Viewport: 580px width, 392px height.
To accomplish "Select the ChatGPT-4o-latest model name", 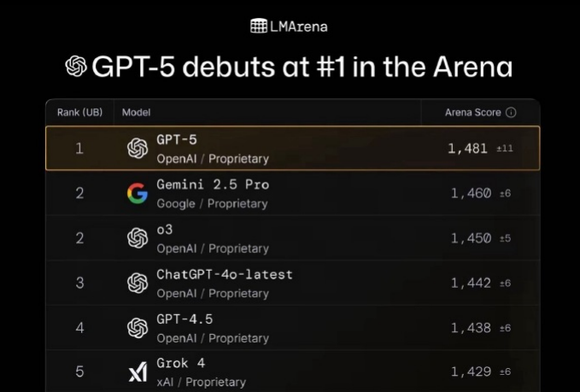I will tap(225, 274).
